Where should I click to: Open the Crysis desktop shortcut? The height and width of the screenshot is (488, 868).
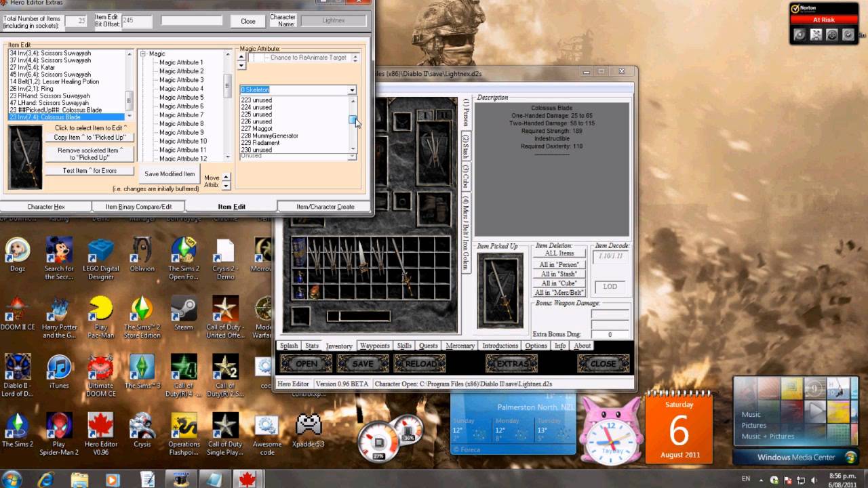[142, 430]
